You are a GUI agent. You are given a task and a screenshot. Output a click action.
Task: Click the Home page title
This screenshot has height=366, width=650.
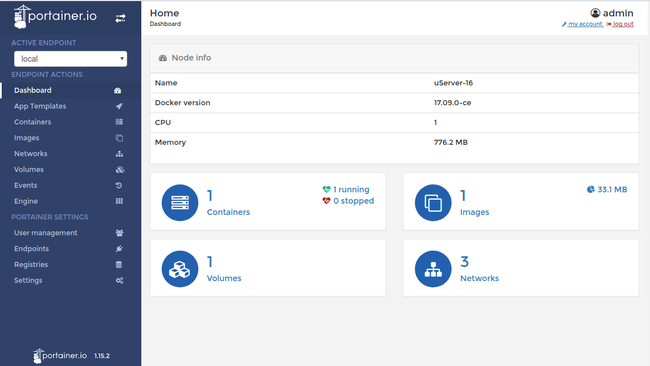(165, 13)
